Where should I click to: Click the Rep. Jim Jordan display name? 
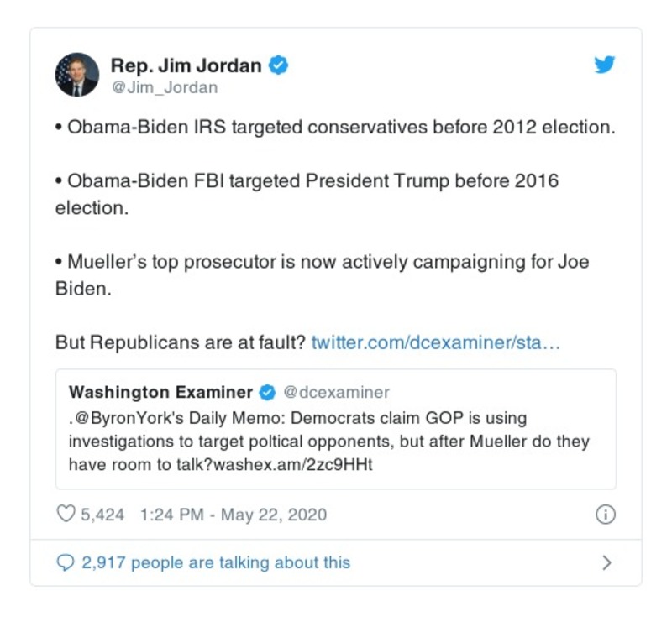coord(186,65)
